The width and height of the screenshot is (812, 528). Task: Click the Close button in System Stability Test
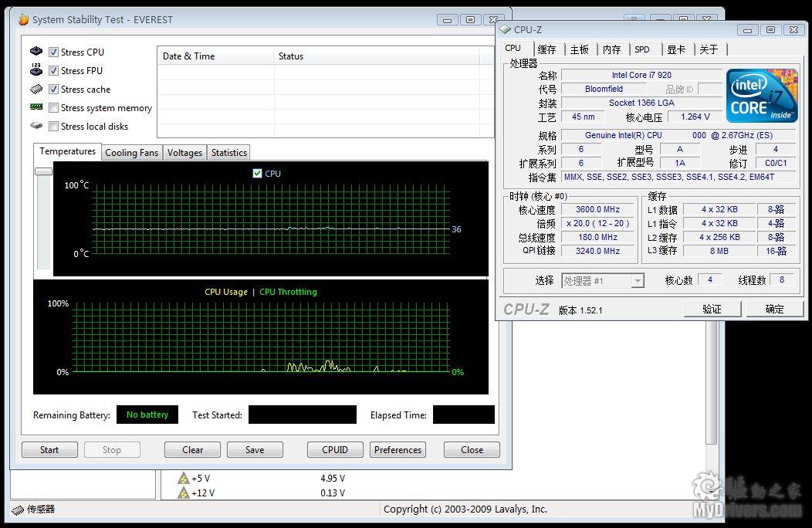point(472,450)
